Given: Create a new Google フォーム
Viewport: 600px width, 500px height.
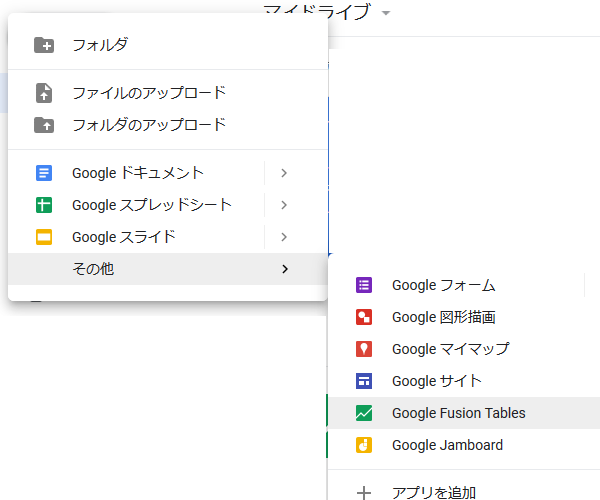Looking at the screenshot, I should pyautogui.click(x=464, y=285).
